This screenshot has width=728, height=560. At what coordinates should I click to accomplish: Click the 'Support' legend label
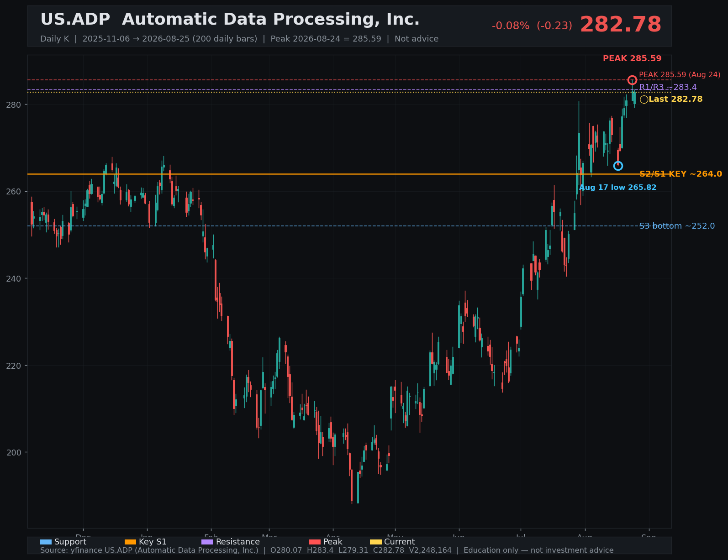click(70, 542)
